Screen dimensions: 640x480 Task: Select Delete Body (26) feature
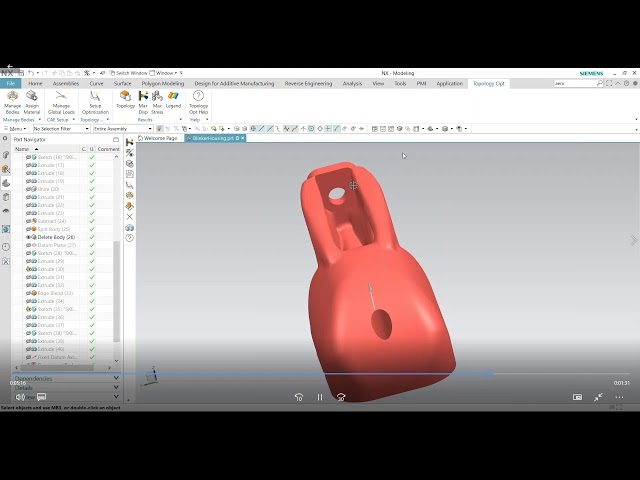pos(56,237)
